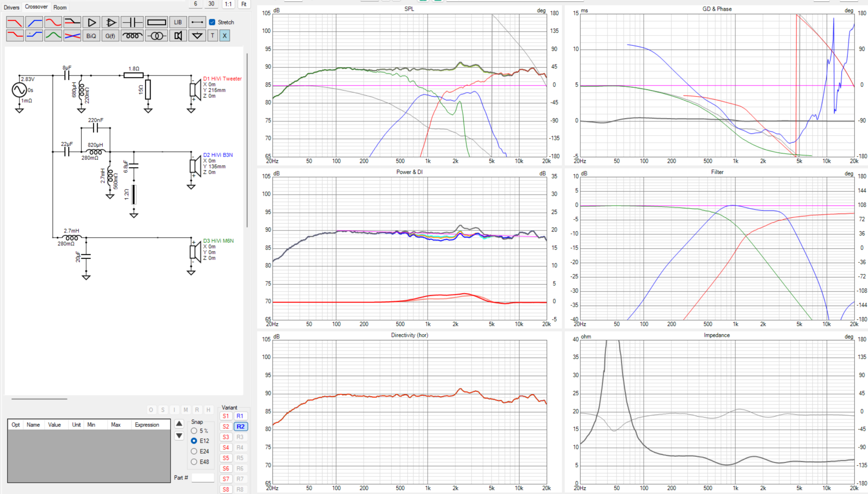Click the schematic panel vertical scrollbar
The image size is (868, 494).
coord(247,140)
